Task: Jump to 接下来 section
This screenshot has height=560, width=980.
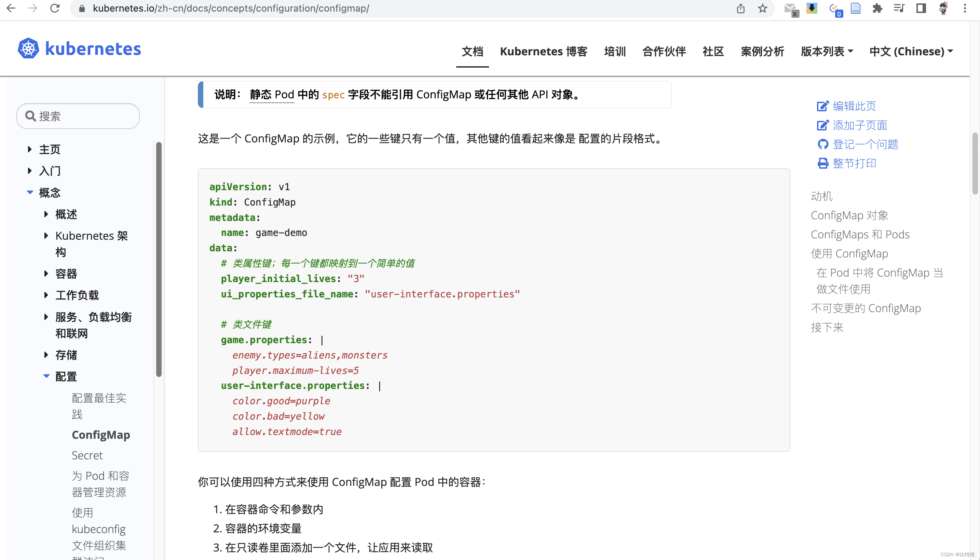Action: [827, 327]
